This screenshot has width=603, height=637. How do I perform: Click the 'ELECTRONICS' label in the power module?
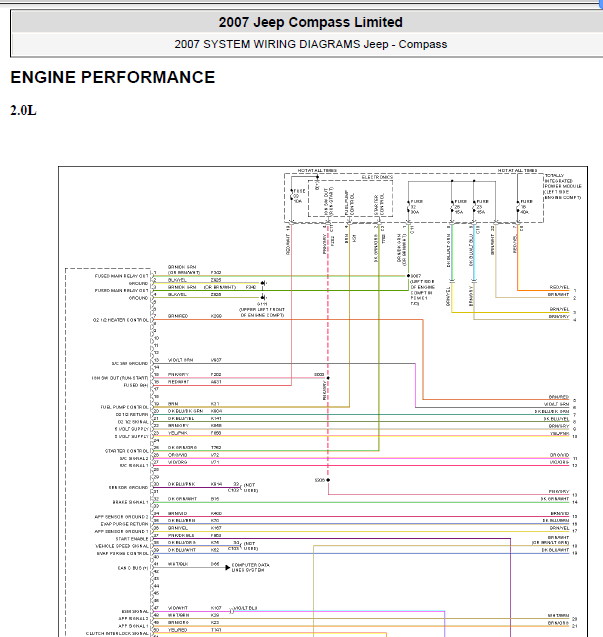coord(377,178)
